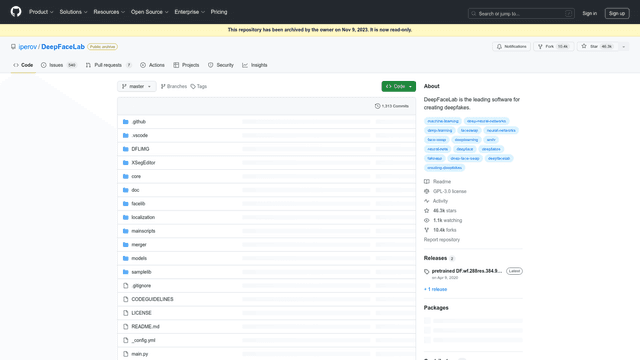Open the Activity link in About
The image size is (640, 360).
(x=436, y=201)
